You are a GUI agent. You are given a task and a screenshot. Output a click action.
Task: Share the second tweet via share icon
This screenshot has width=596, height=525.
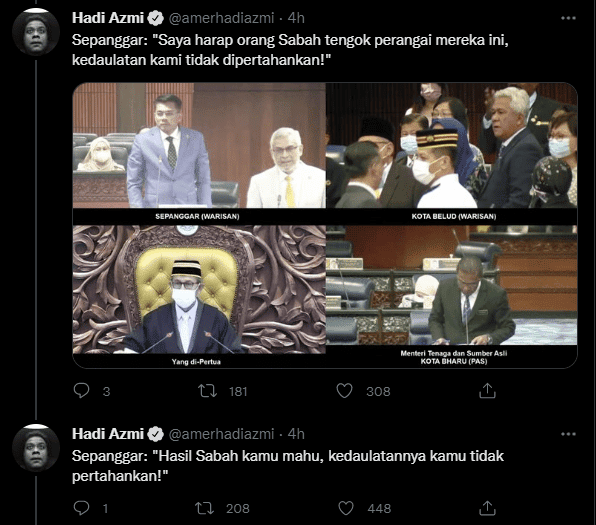click(487, 508)
